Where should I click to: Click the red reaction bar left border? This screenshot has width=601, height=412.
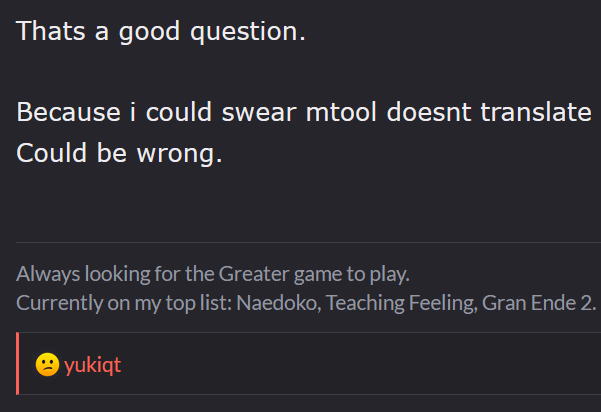pos(18,364)
